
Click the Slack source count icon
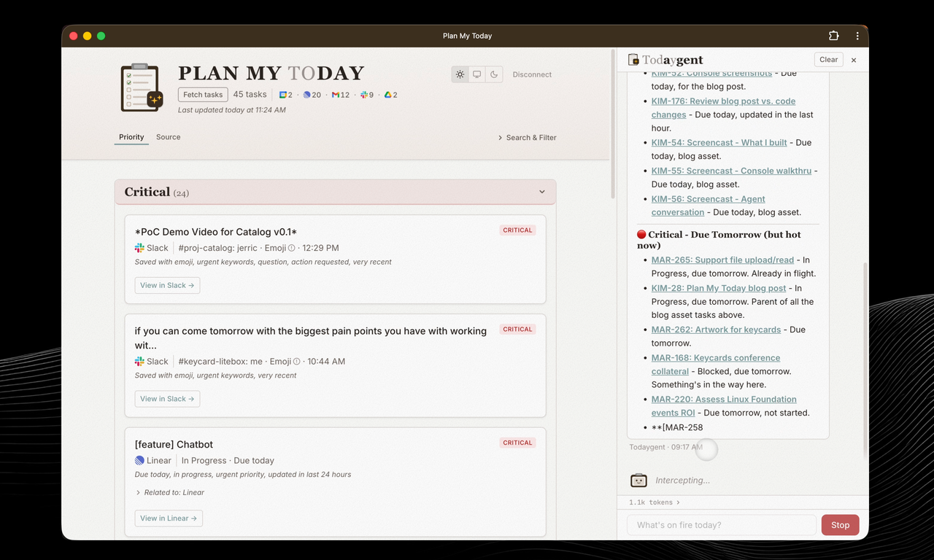(364, 95)
